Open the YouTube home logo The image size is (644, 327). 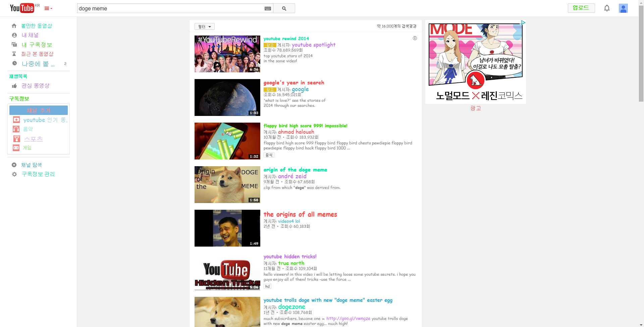coord(22,8)
